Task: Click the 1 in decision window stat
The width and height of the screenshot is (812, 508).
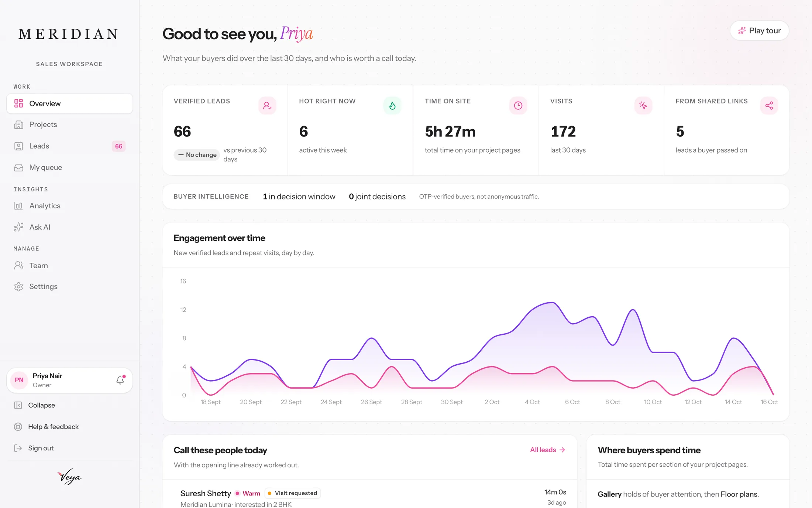Action: click(x=299, y=197)
